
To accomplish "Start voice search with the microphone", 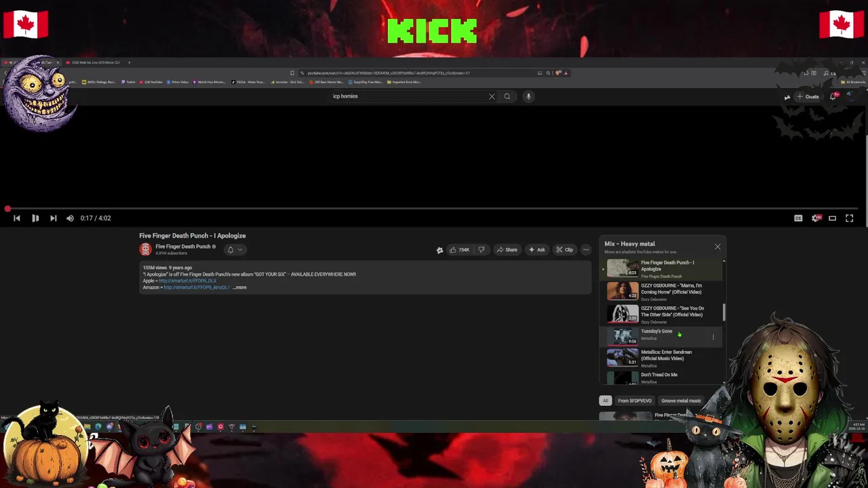I will 528,96.
